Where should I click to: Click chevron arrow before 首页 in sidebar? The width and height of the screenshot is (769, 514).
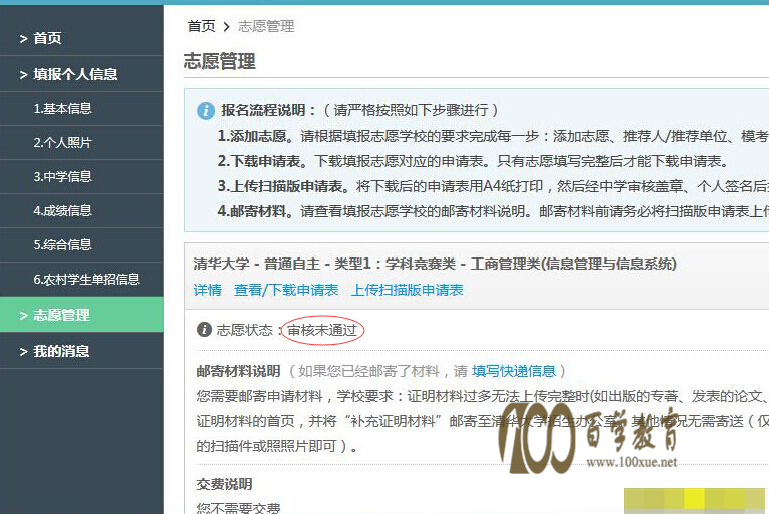click(x=23, y=38)
